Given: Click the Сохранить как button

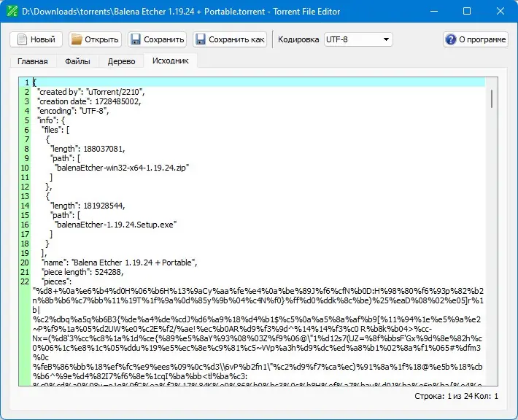Looking at the screenshot, I should (x=230, y=39).
